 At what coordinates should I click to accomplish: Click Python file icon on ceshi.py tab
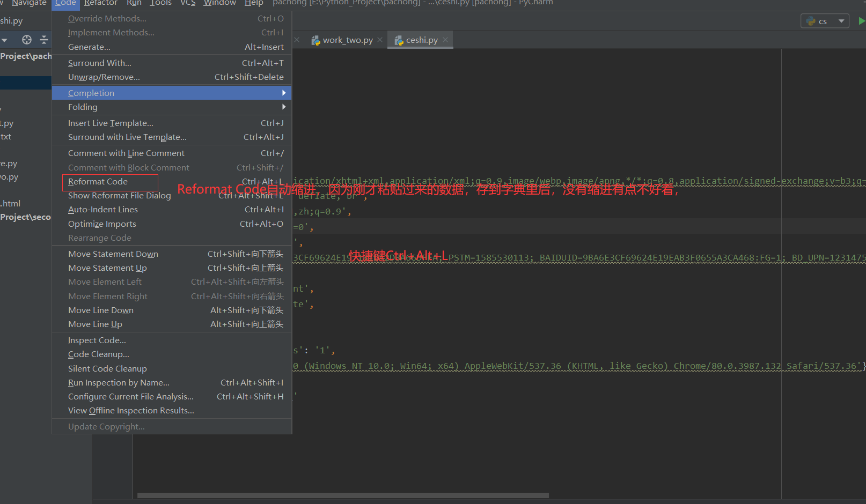coord(399,40)
